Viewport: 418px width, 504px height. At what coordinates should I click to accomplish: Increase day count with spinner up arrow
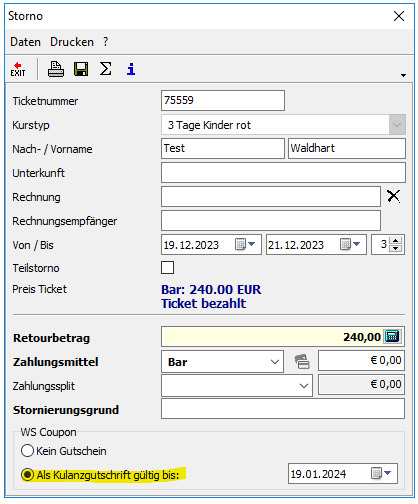(x=396, y=240)
